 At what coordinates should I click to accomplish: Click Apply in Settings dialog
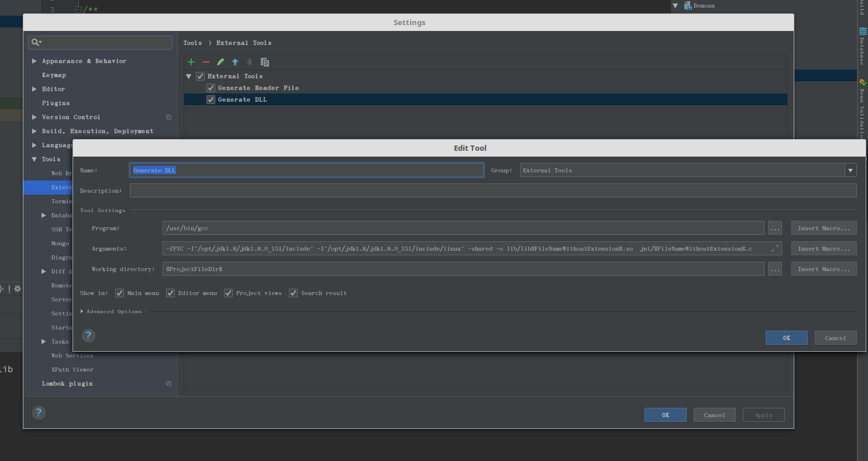pos(764,415)
